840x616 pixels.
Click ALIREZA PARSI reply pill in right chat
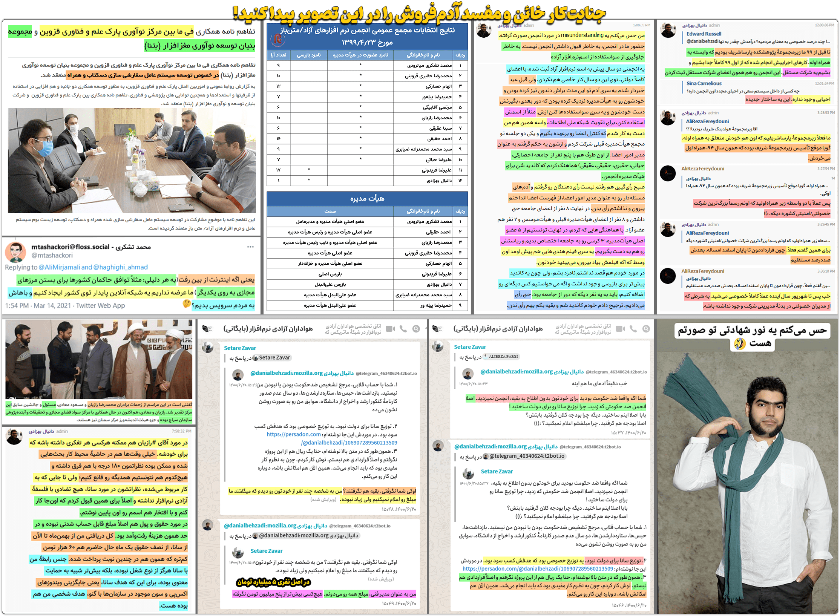click(x=501, y=357)
